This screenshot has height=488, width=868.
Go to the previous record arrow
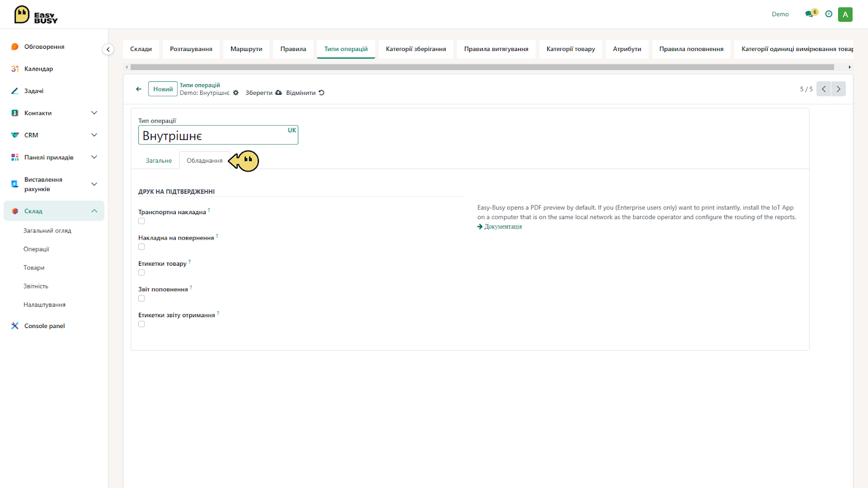point(824,89)
